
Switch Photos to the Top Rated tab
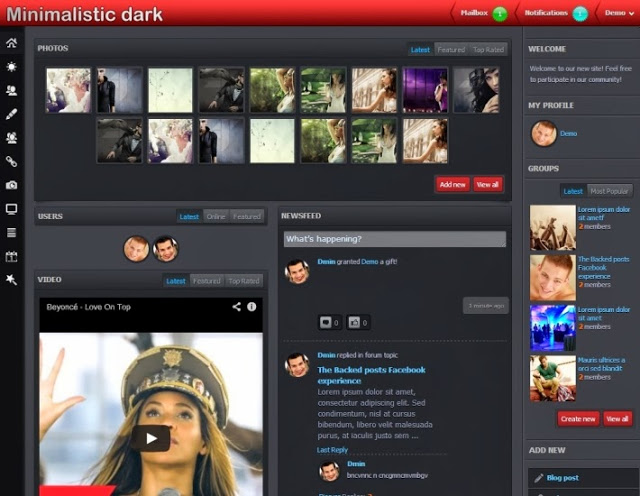488,49
